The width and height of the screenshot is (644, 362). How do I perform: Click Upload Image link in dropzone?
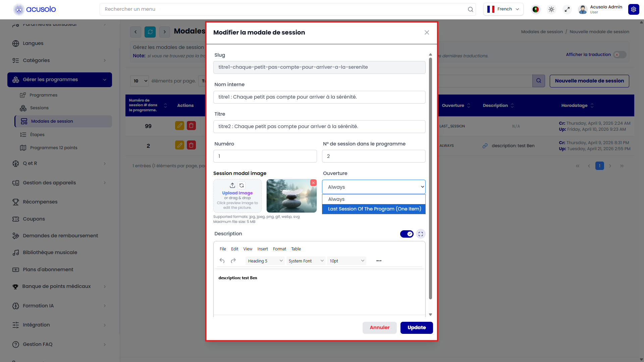(x=237, y=193)
